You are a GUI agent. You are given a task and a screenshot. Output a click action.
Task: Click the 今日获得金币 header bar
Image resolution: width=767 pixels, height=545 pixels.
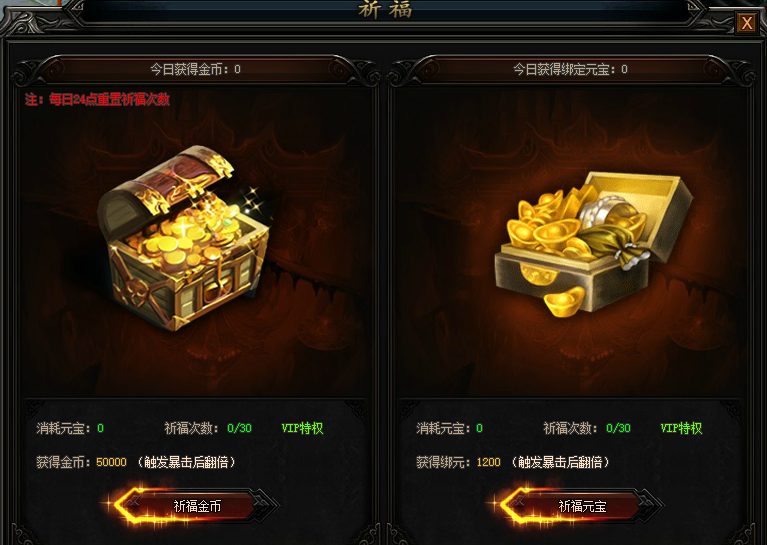pos(196,69)
